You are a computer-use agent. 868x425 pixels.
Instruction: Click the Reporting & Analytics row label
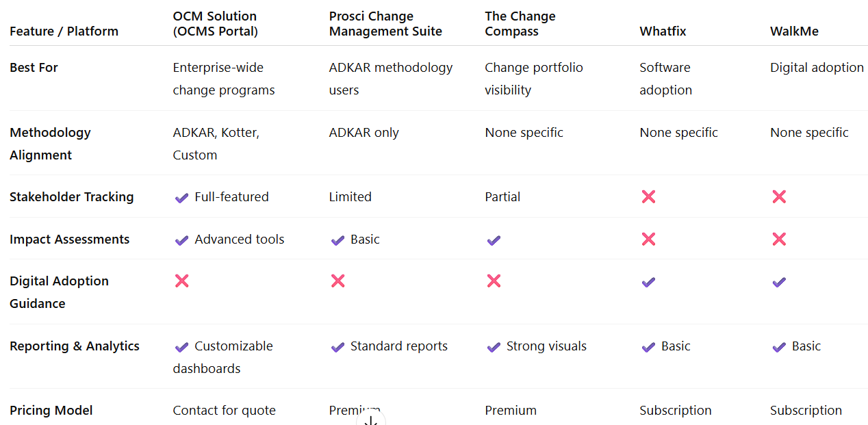(75, 346)
